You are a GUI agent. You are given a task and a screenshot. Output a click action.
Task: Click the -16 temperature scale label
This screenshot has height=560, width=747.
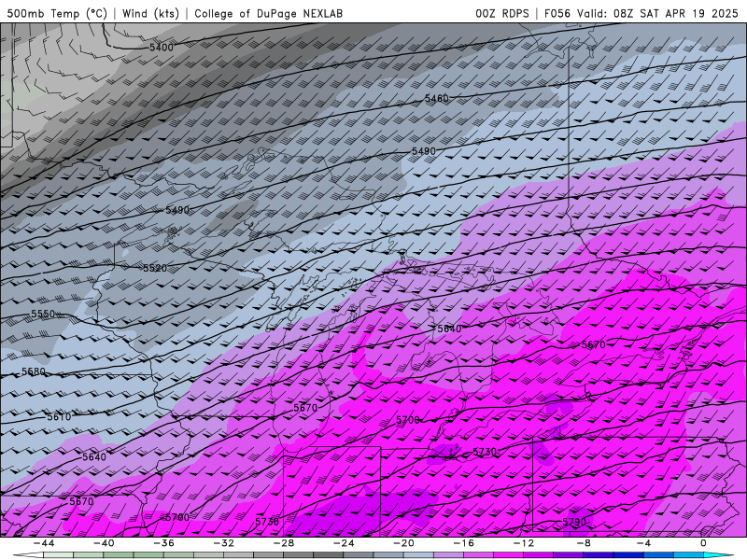pyautogui.click(x=463, y=543)
